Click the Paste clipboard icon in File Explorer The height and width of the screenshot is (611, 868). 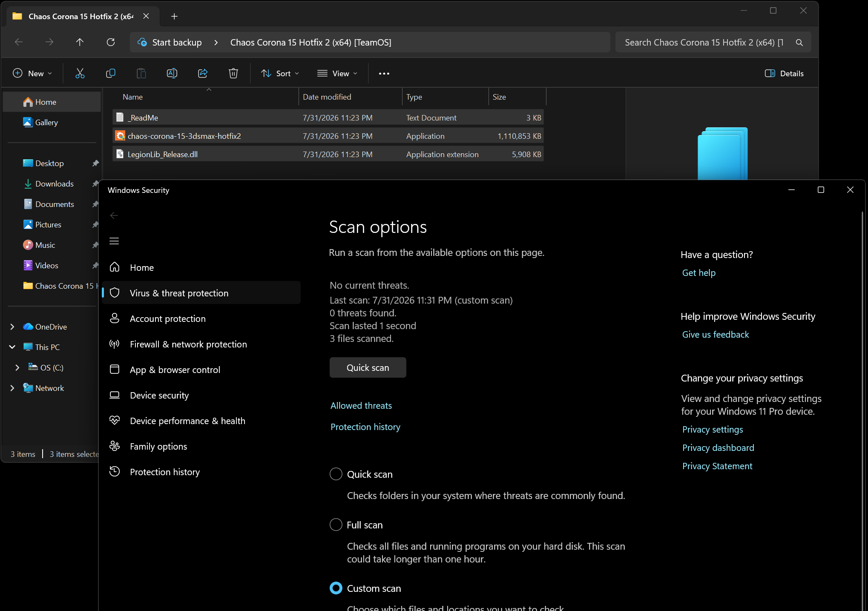pos(141,73)
